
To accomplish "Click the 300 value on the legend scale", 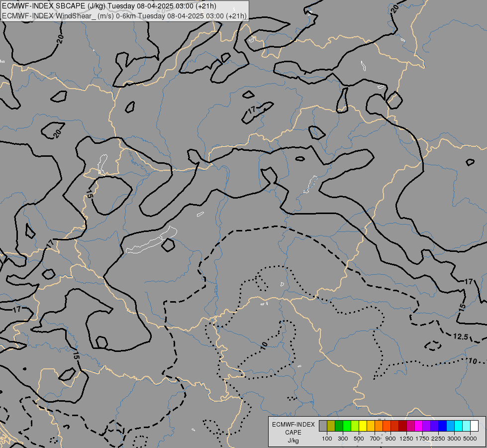I will (343, 439).
